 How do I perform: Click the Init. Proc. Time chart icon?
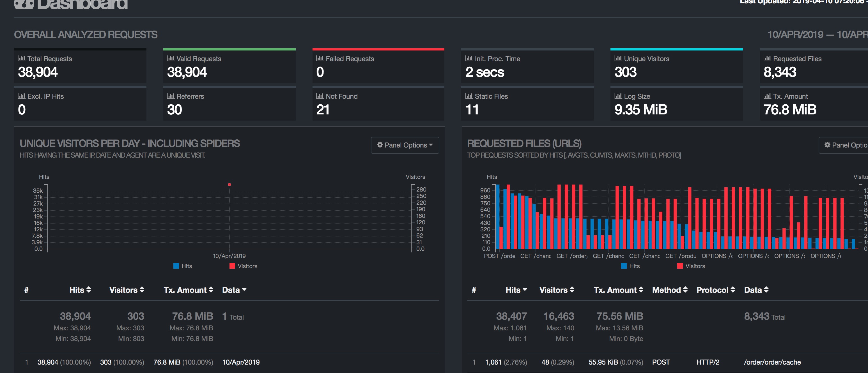pos(469,58)
